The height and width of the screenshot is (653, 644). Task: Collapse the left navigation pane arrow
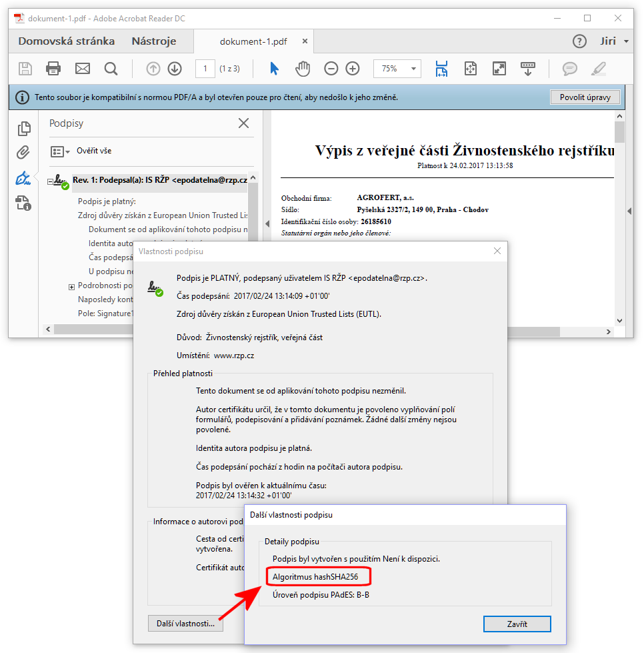click(x=267, y=223)
